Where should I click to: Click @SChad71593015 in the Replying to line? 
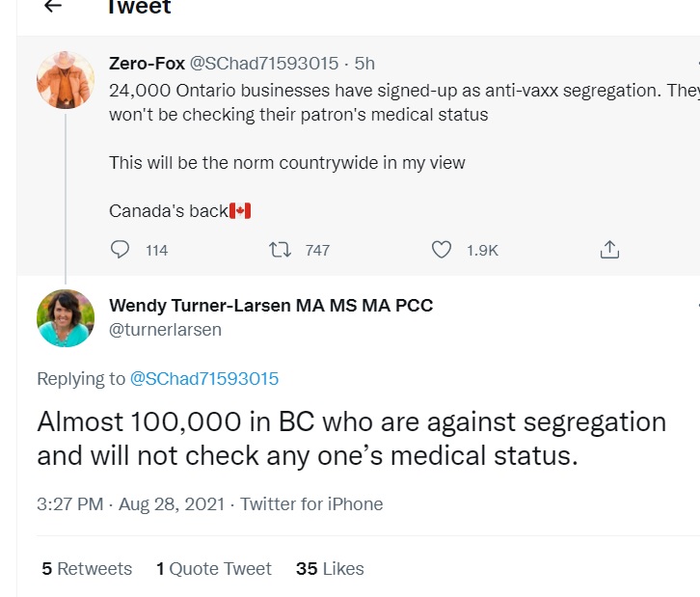[x=204, y=379]
